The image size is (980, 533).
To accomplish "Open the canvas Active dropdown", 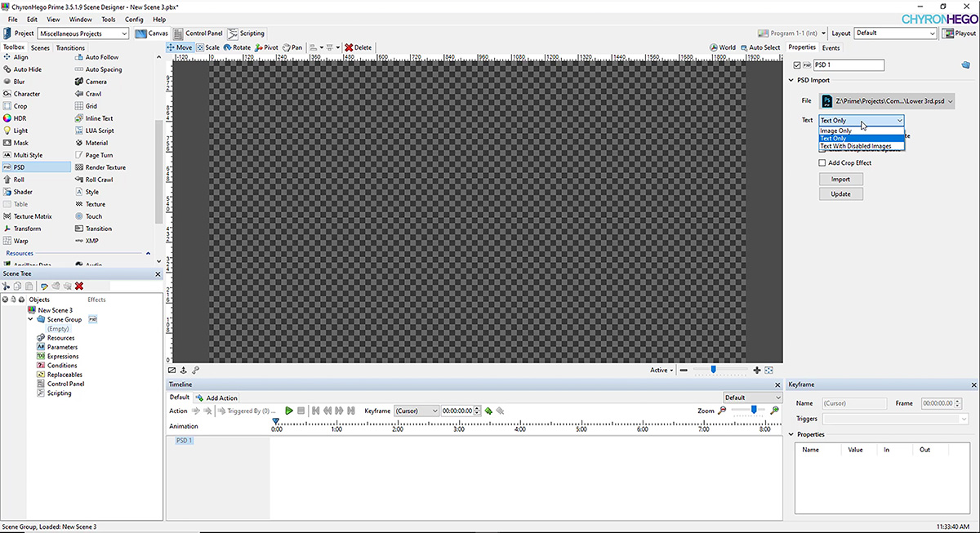I will [661, 370].
